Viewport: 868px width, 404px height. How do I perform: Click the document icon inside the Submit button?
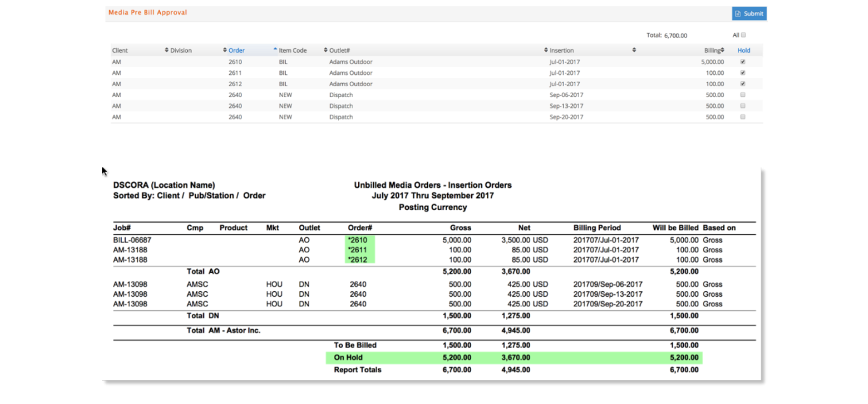click(738, 13)
